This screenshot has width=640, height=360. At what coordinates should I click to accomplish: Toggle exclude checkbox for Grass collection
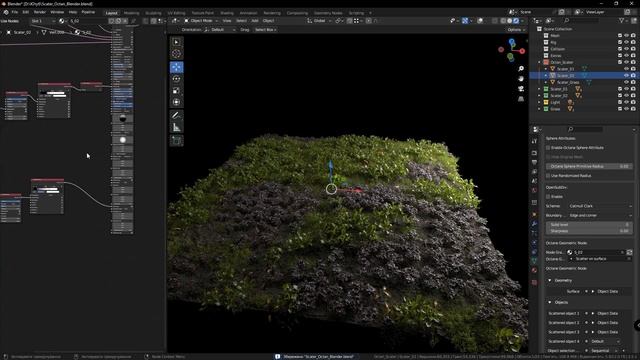pos(620,109)
